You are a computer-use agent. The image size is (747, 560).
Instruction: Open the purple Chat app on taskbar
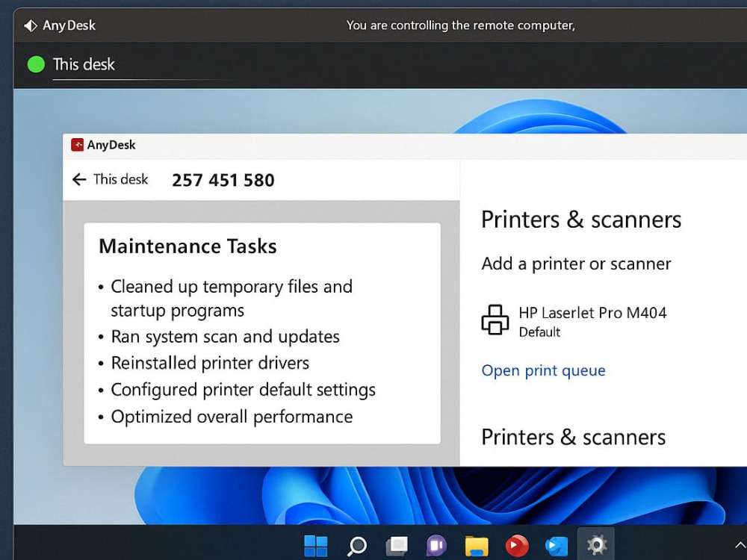click(436, 546)
